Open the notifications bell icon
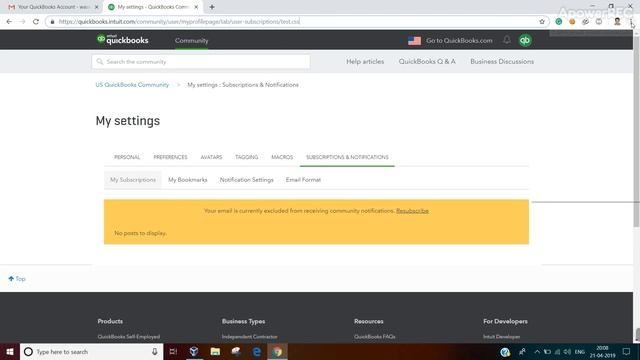Image resolution: width=640 pixels, height=360 pixels. coord(507,40)
